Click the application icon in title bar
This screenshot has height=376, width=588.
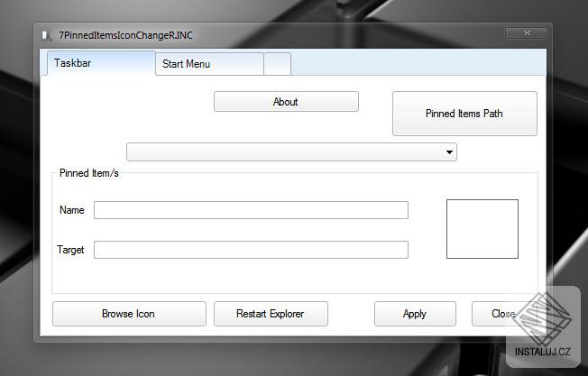(47, 35)
